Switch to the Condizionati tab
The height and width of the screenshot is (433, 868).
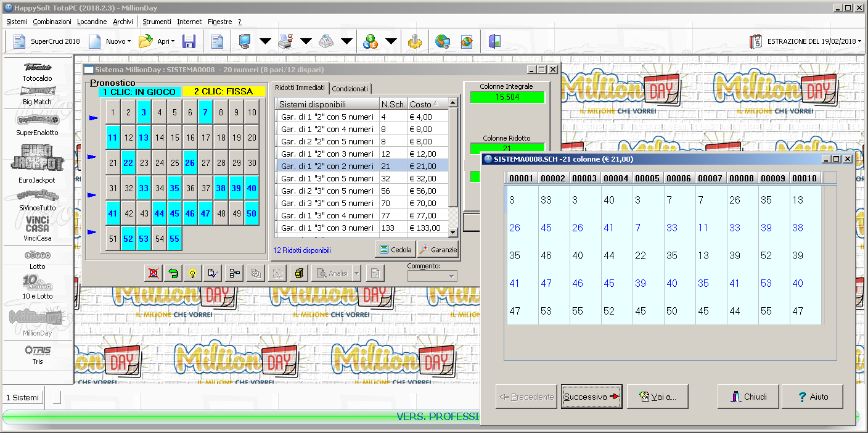[x=350, y=89]
